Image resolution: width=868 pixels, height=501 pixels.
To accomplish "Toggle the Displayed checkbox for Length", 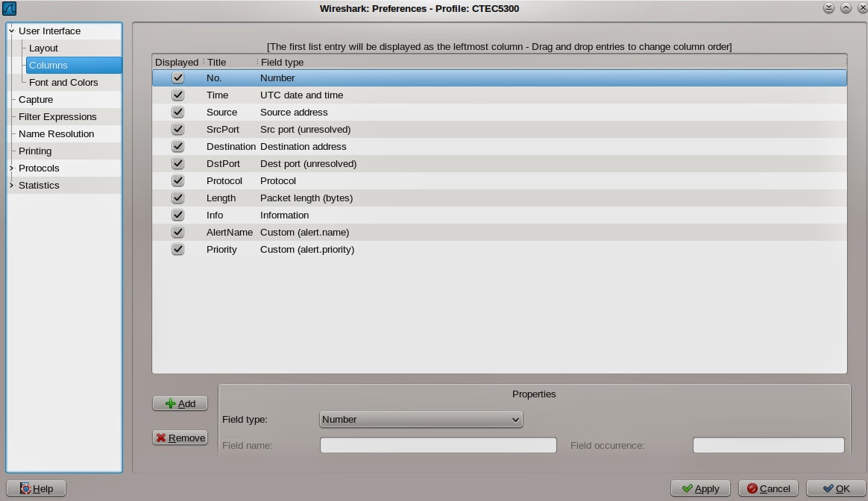I will point(177,198).
